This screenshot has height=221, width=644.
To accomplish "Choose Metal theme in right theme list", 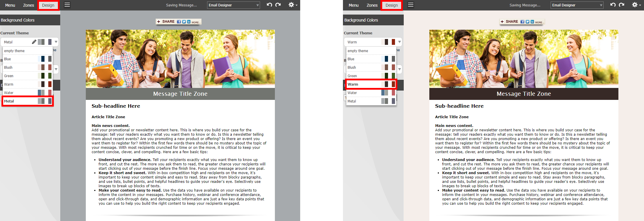I will (x=371, y=101).
